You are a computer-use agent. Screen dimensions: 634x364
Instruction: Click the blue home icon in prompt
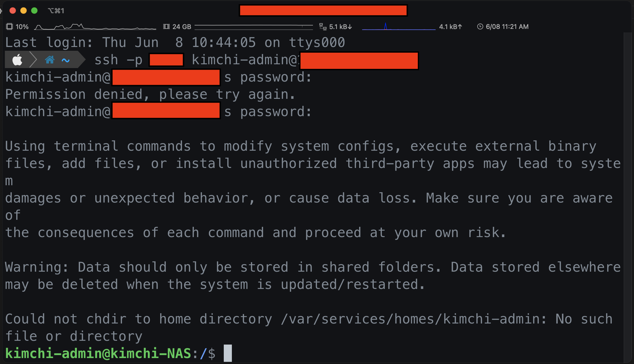point(50,60)
